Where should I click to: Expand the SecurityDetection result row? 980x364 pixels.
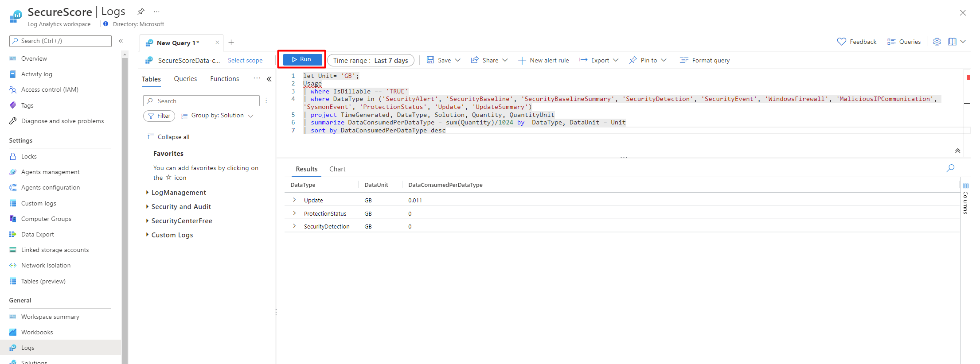pos(294,226)
